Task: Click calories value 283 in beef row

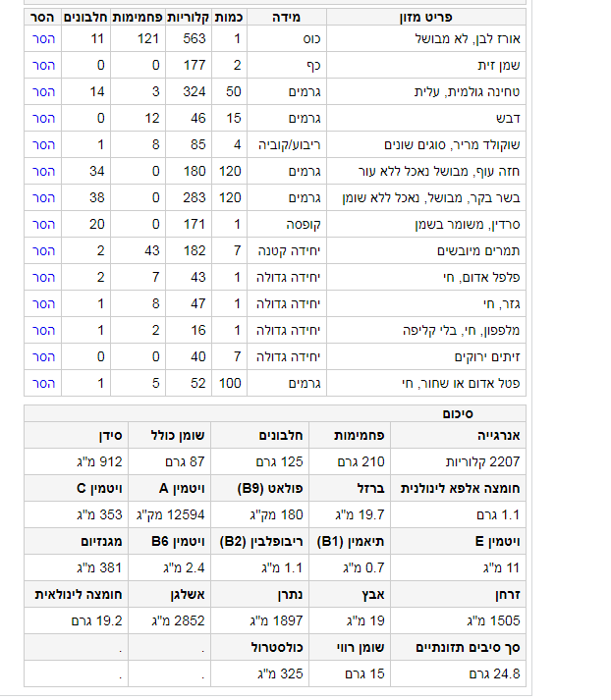Action: coord(194,197)
